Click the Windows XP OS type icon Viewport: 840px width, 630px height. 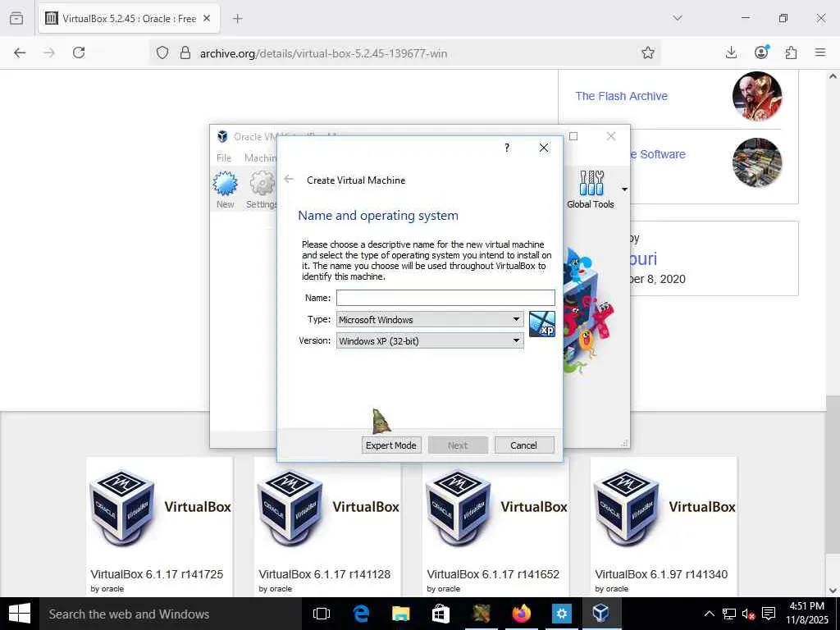tap(542, 324)
